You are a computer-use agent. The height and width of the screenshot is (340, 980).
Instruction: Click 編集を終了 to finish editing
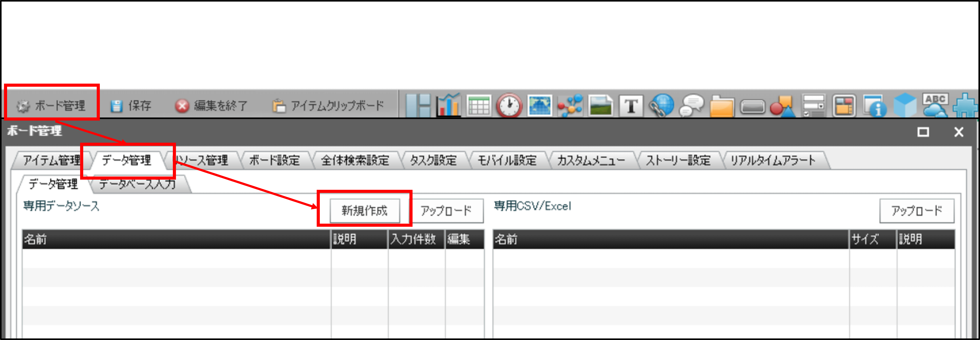(212, 105)
